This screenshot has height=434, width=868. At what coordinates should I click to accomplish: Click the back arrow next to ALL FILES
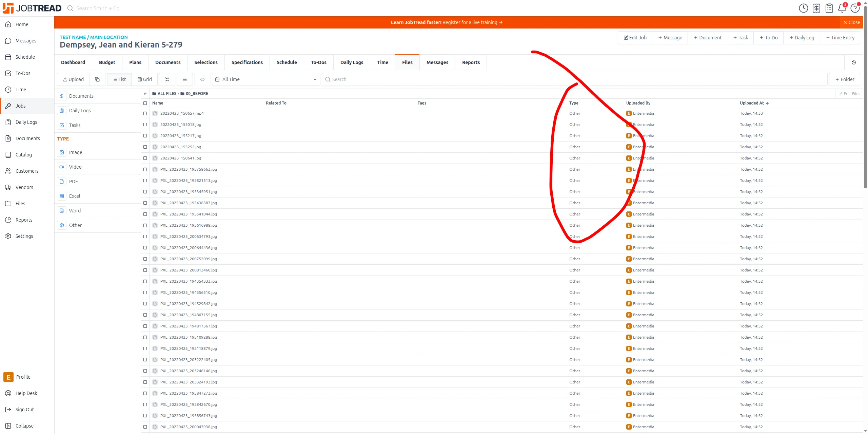point(145,94)
